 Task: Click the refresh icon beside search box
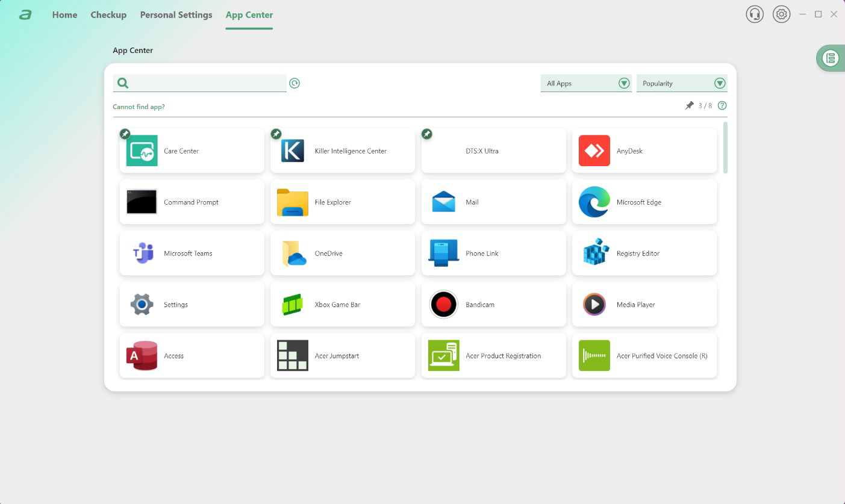[x=295, y=83]
